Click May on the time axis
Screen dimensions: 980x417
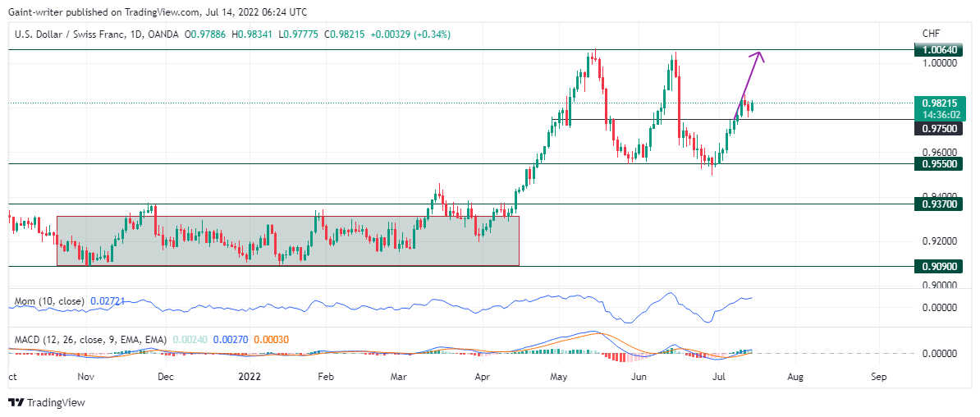pos(559,377)
